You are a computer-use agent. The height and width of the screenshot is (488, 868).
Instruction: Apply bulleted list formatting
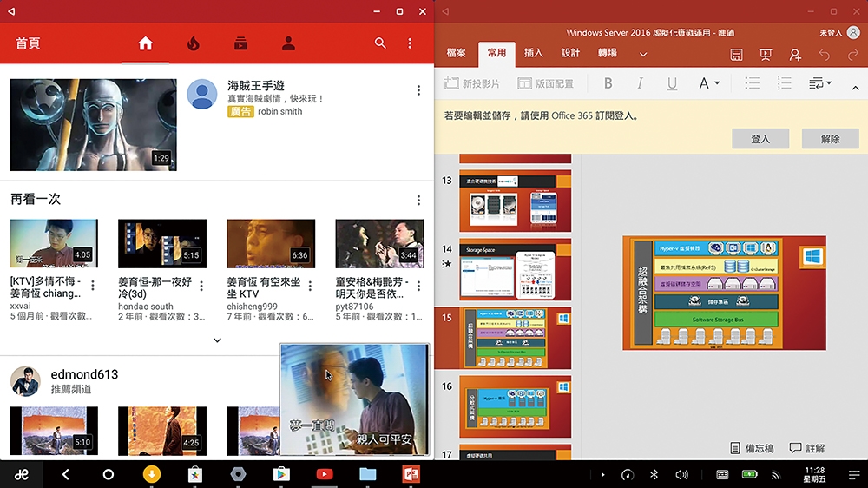pos(753,83)
